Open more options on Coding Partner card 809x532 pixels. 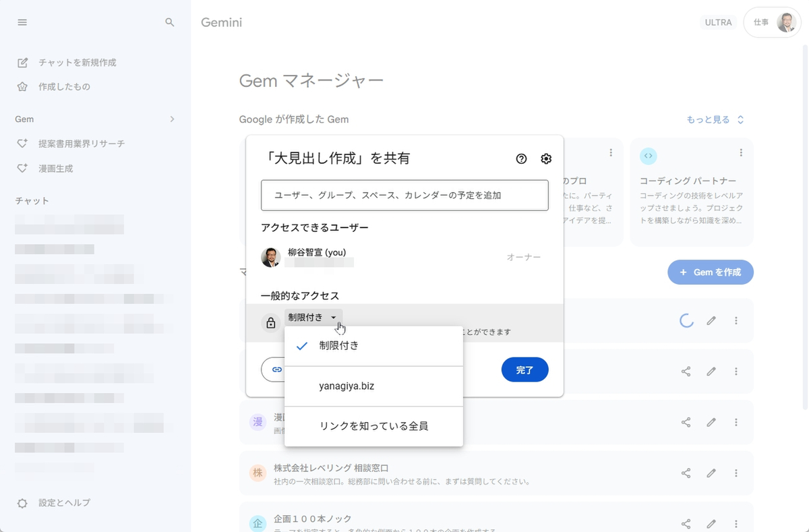point(741,153)
